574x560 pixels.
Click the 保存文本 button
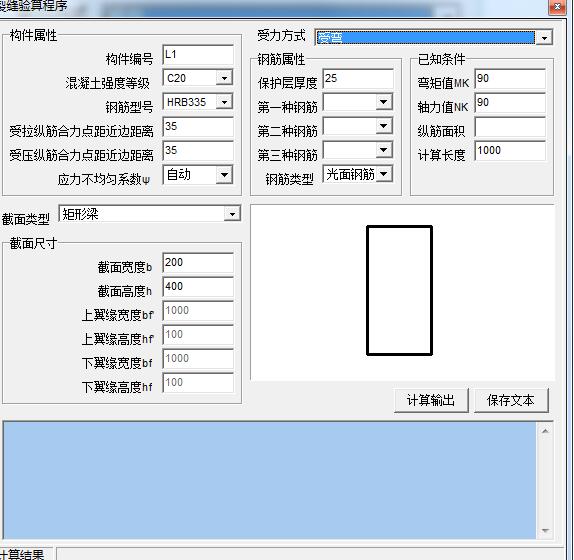[511, 400]
